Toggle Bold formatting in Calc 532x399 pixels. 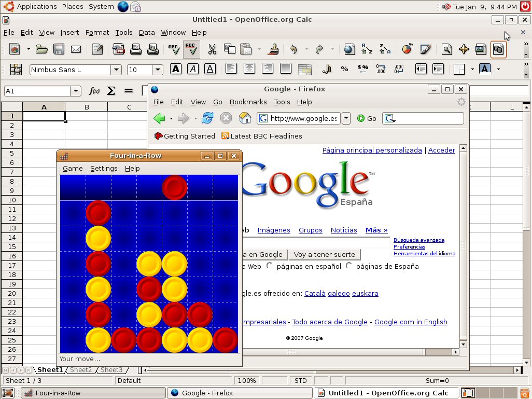(x=176, y=70)
